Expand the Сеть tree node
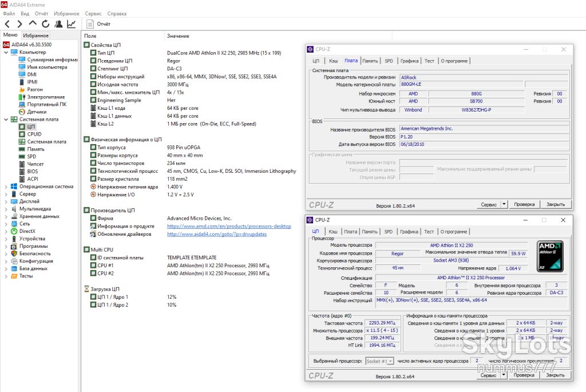 pyautogui.click(x=6, y=224)
